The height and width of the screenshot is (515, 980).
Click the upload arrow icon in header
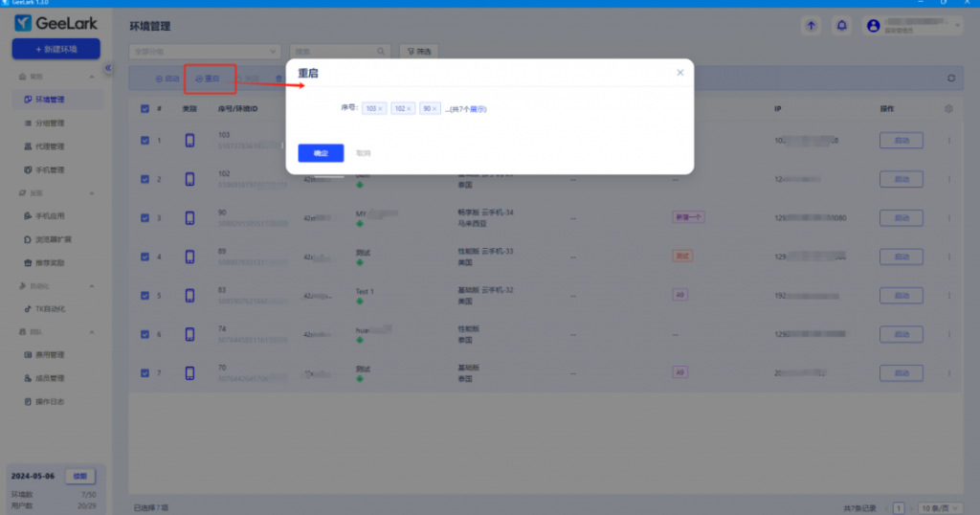pyautogui.click(x=812, y=26)
